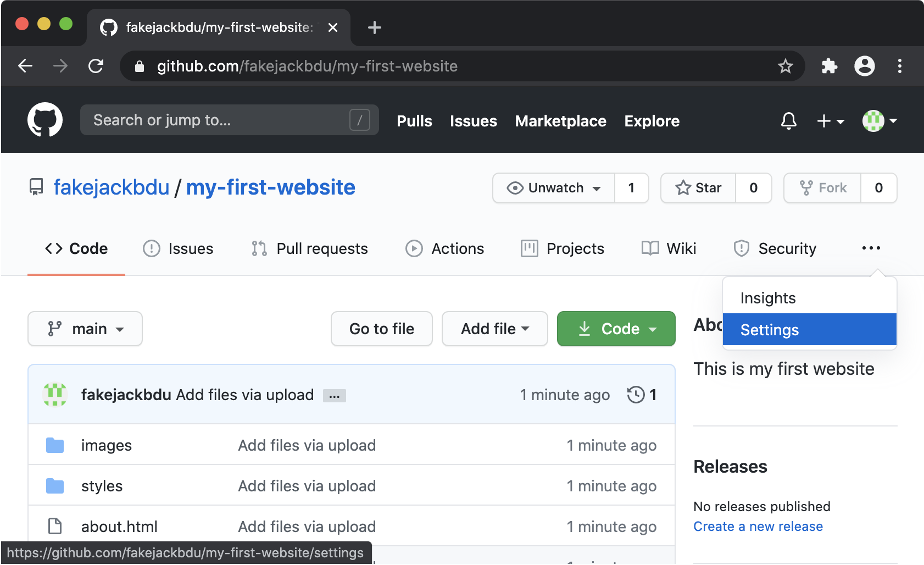924x565 pixels.
Task: Toggle the three-dot overflow tab menu
Action: (x=871, y=248)
